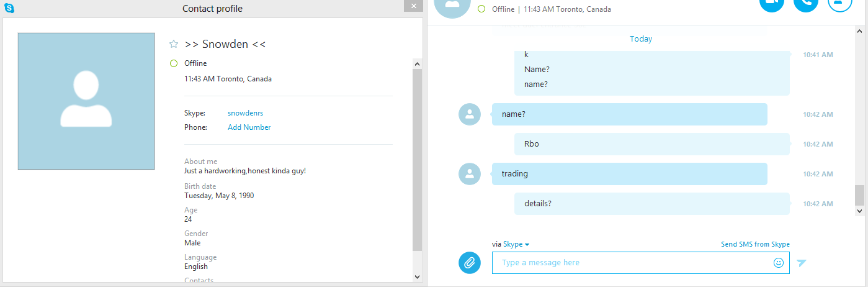Click the send message arrow icon
The image size is (868, 287).
[x=802, y=263]
